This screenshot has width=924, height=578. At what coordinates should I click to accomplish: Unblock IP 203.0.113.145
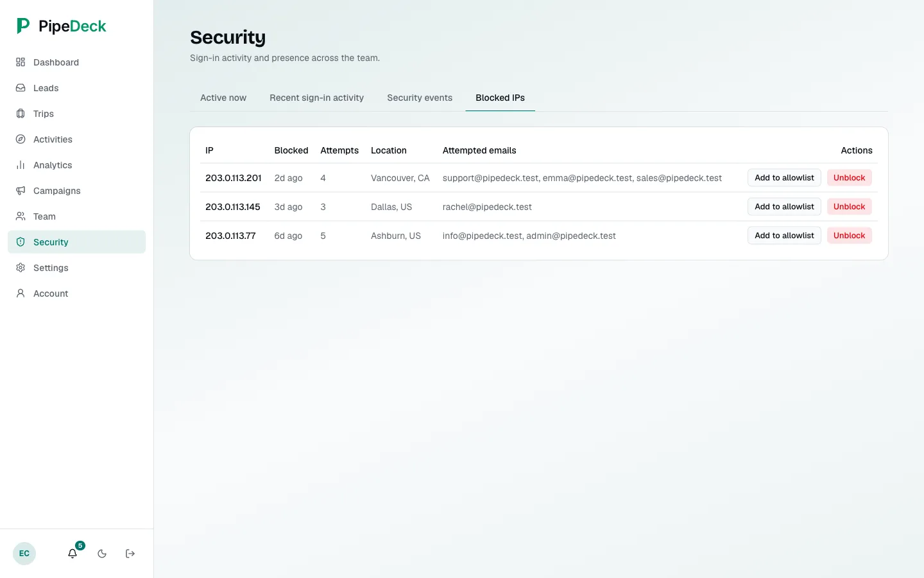849,207
